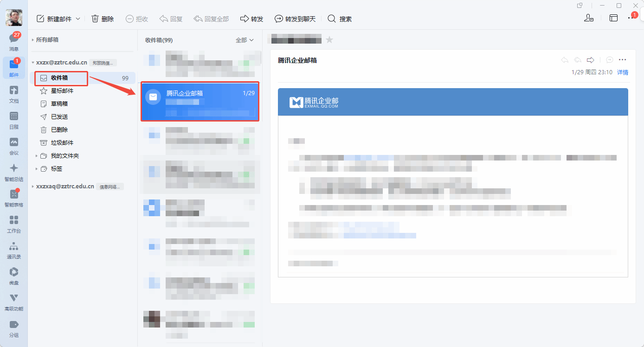
Task: Open the more options ellipsis in email header
Action: 623,60
